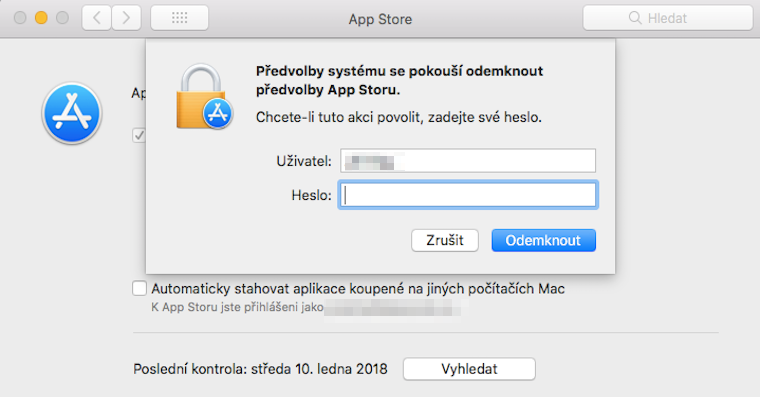760x397 pixels.
Task: Click the padlock icon in dialog
Action: (201, 96)
